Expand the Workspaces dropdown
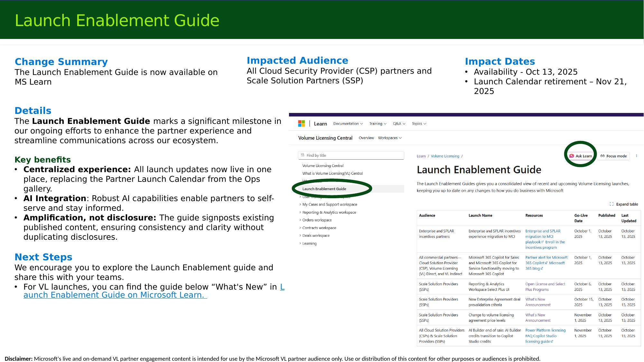Screen dimensions: 644x362 point(390,138)
